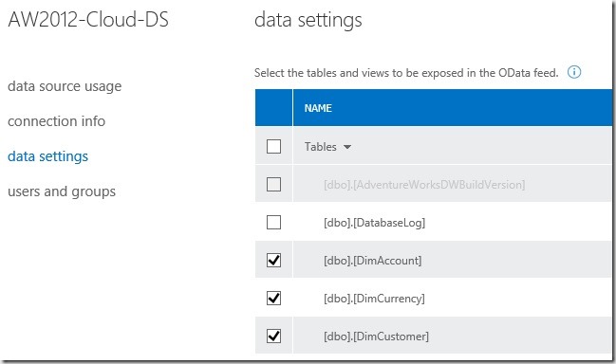Toggle the Tables select-all checkbox
This screenshot has width=616, height=364.
[273, 147]
